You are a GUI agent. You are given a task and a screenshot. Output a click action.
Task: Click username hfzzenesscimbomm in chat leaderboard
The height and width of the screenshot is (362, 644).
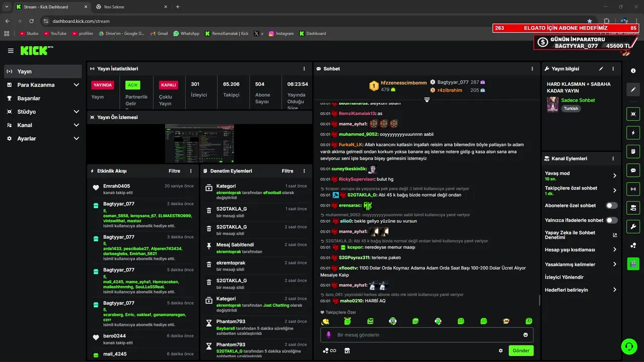[x=404, y=82]
